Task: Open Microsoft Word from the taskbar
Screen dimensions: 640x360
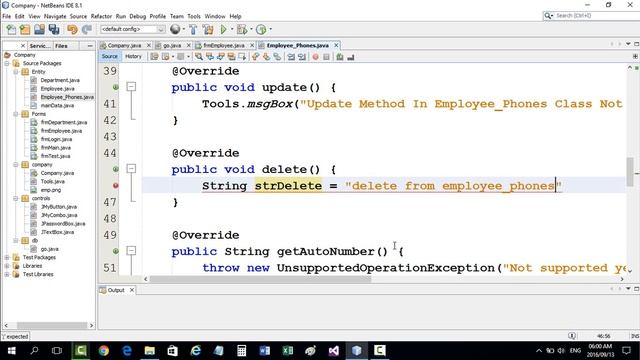Action: (264, 351)
